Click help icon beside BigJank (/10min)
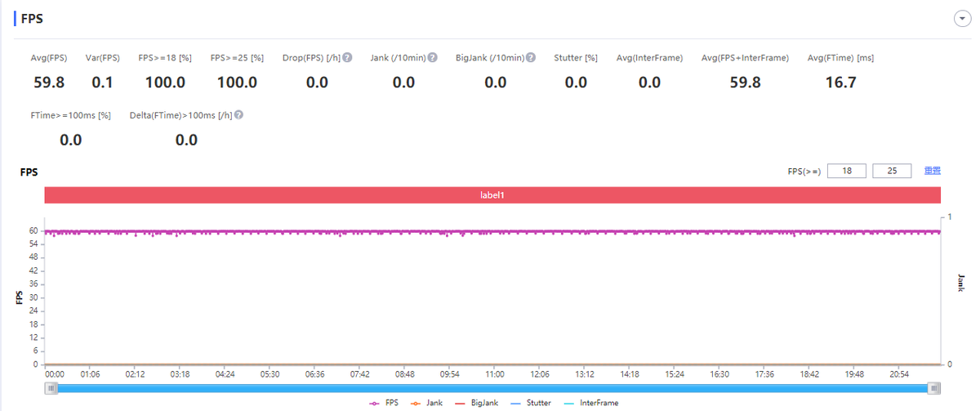This screenshot has width=980, height=411. [x=531, y=58]
